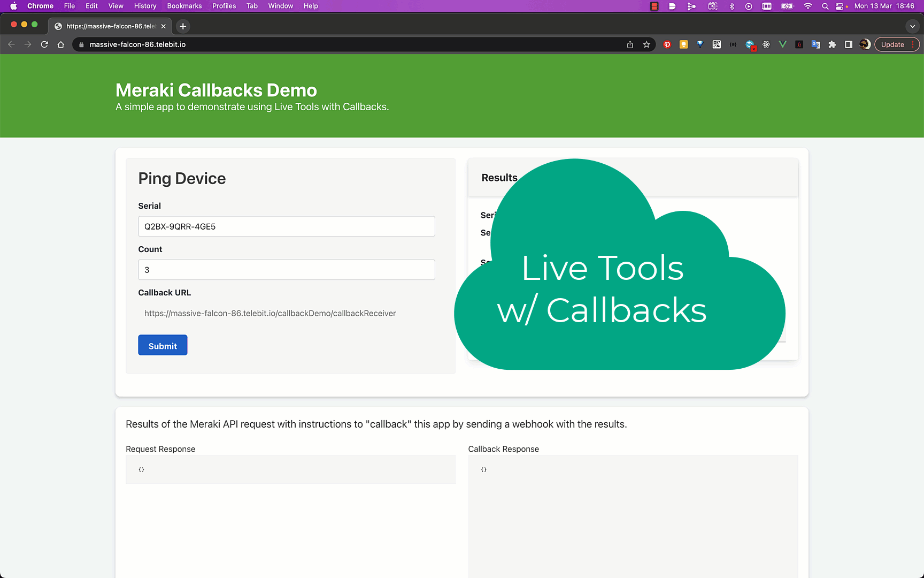Click the Request Response label
This screenshot has width=924, height=578.
[x=160, y=449]
